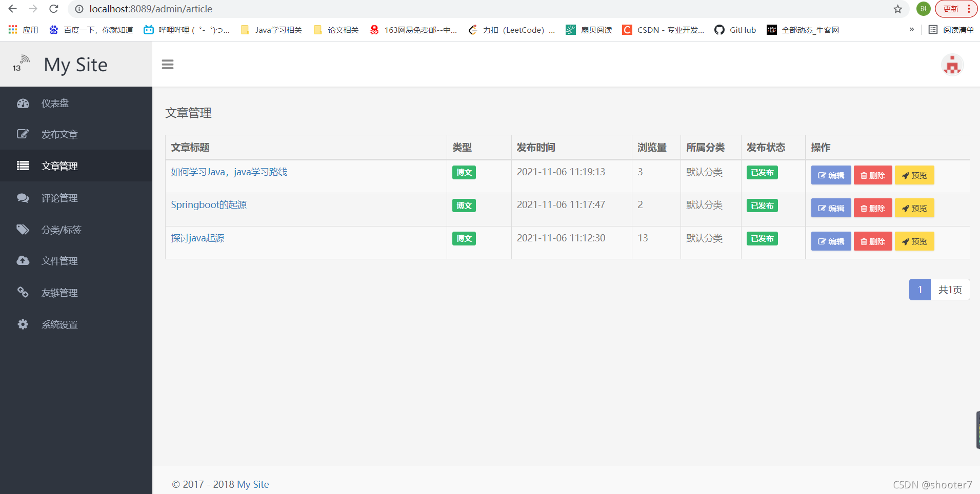Open the 论文相关 bookmark folder
Screen dimensions: 980x494
(336, 30)
